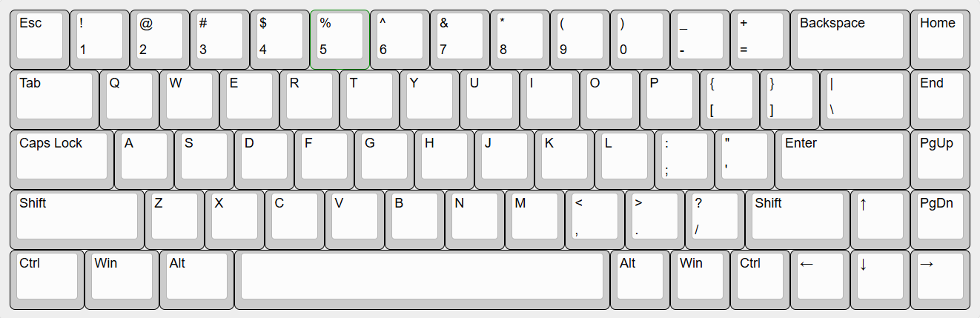Screen dimensions: 980x318
Task: Click the Enter key
Action: pyautogui.click(x=842, y=159)
